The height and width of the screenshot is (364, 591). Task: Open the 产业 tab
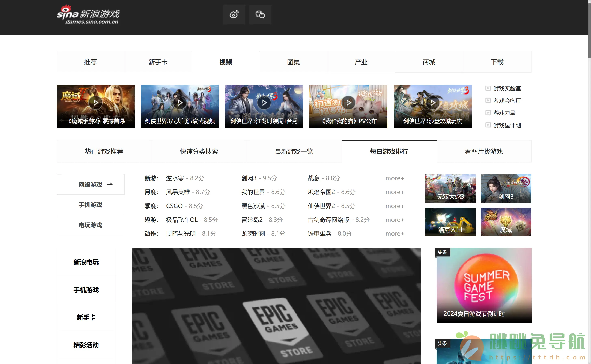(x=361, y=62)
